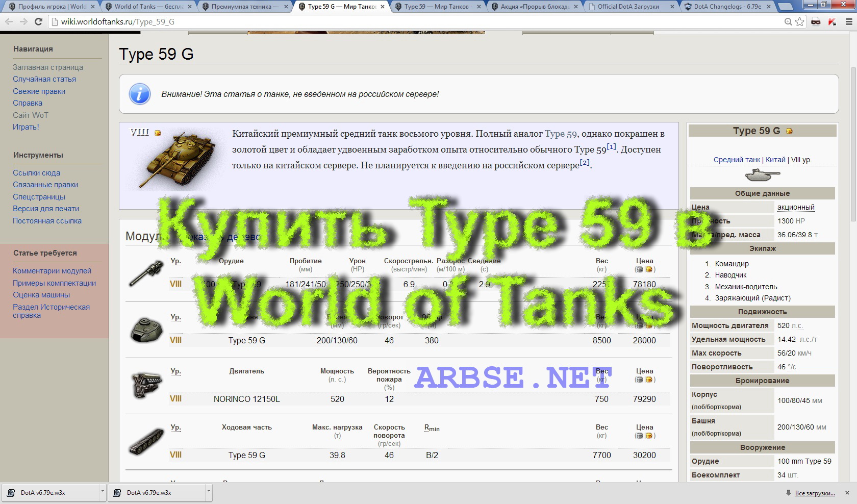Image resolution: width=857 pixels, height=504 pixels.
Task: Open the Chrome hamburger menu
Action: pos(849,21)
